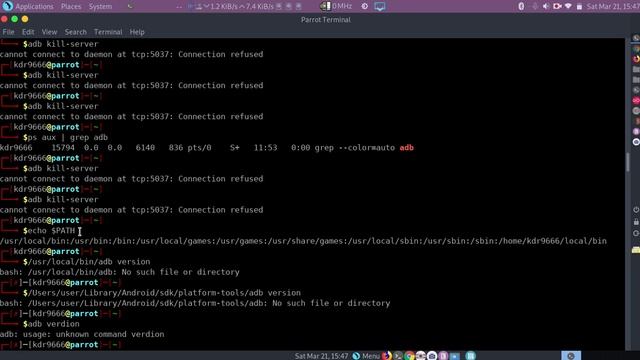Image resolution: width=640 pixels, height=360 pixels.
Task: Click the bottom panel clock Sat Mar 21, 15:47
Action: 321,356
